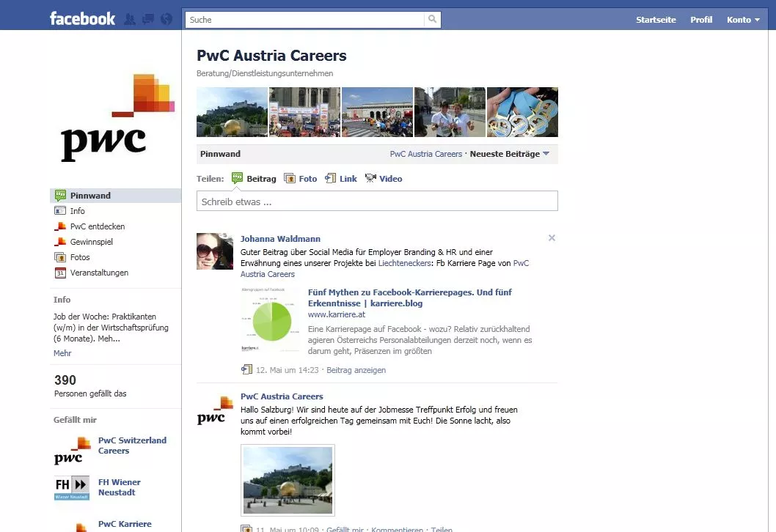Select the Link share icon
The height and width of the screenshot is (532, 776).
point(330,178)
